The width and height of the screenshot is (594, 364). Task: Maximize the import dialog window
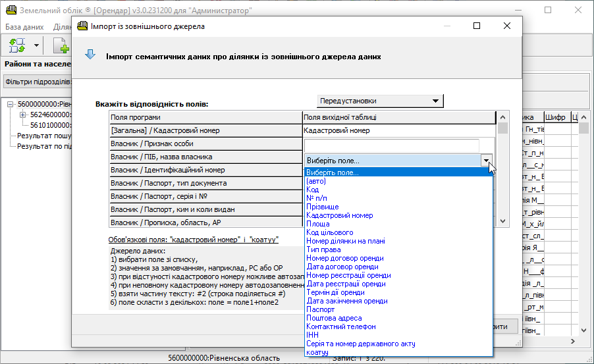coord(477,26)
